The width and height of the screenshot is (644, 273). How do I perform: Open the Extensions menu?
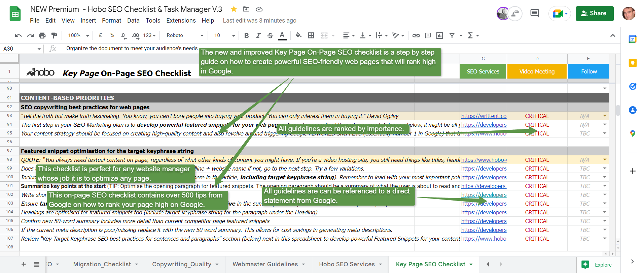(181, 21)
